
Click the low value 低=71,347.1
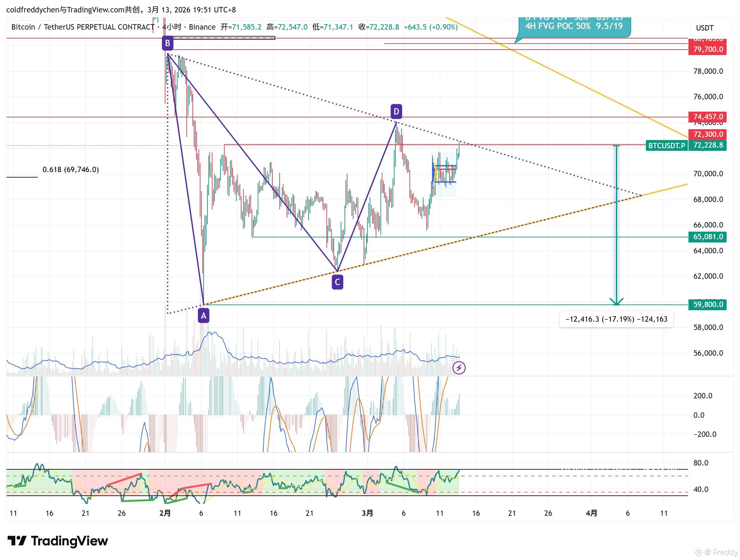pos(332,27)
